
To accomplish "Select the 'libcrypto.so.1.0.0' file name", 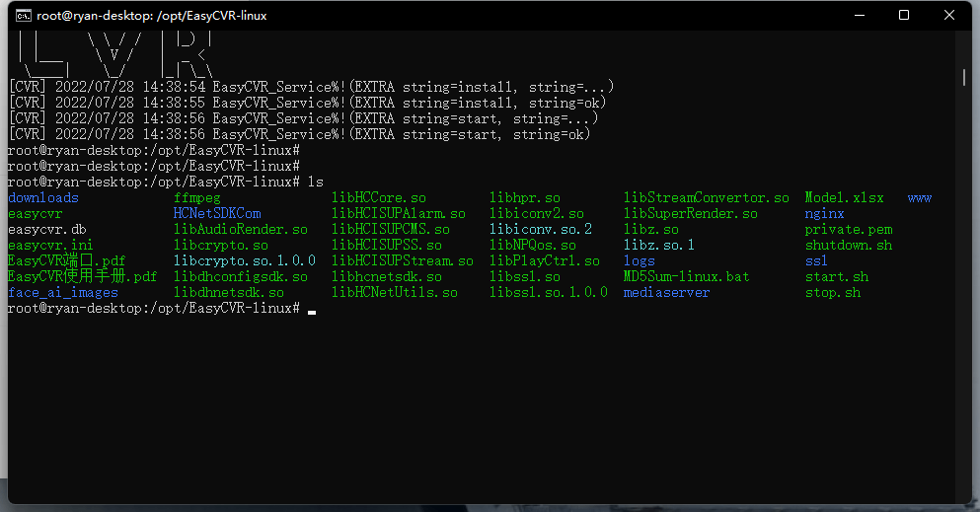I will 245,261.
